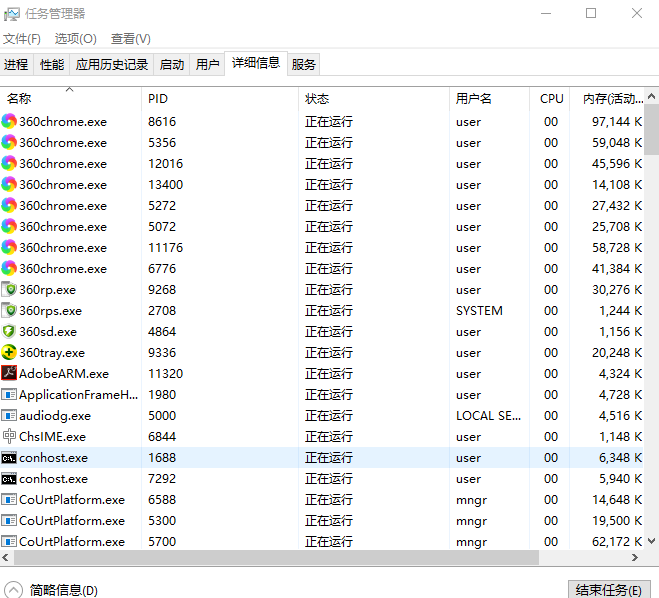Switch to the 性能 tab

coord(52,65)
